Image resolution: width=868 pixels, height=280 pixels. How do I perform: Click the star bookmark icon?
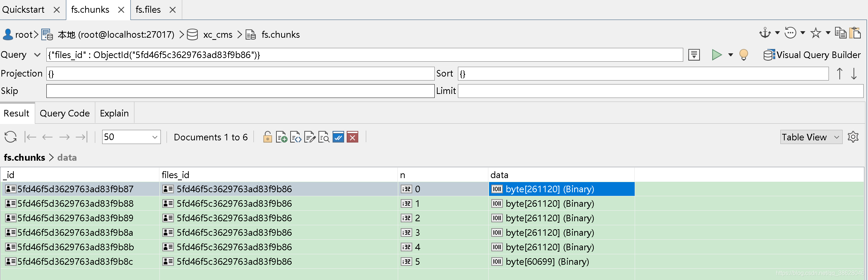[816, 33]
